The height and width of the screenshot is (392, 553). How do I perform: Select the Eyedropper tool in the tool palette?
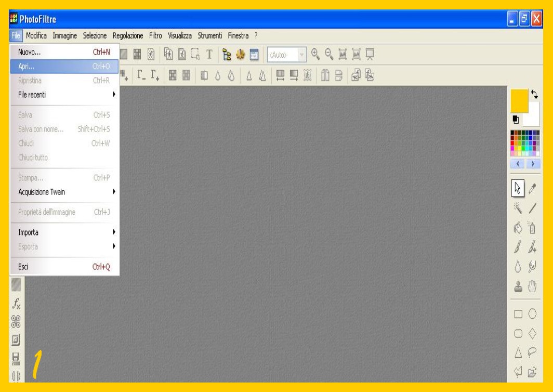(x=533, y=187)
